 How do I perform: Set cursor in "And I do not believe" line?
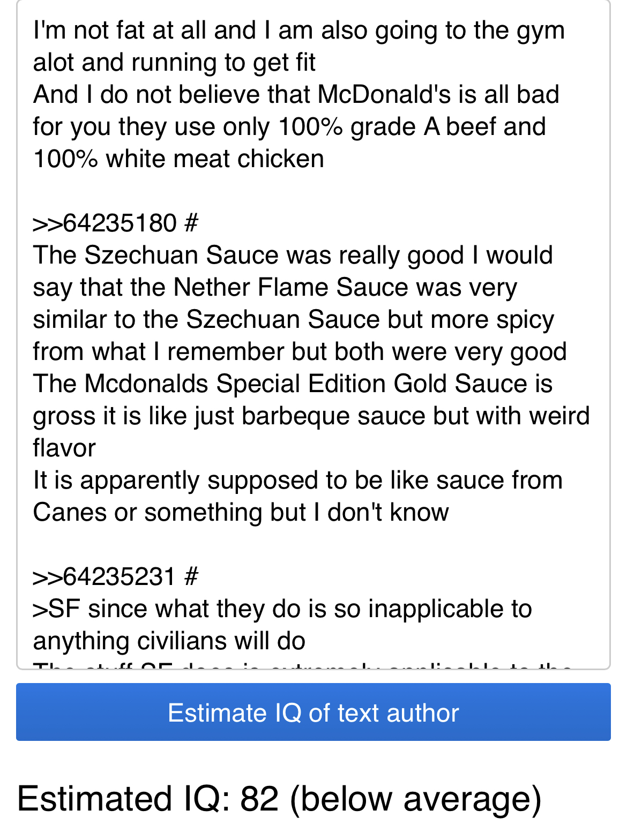(x=296, y=95)
